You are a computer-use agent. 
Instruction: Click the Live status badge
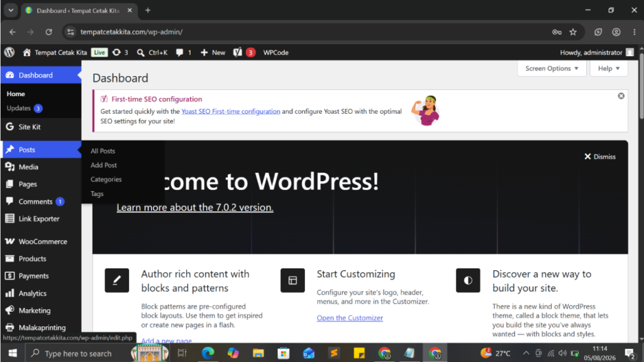coord(99,52)
